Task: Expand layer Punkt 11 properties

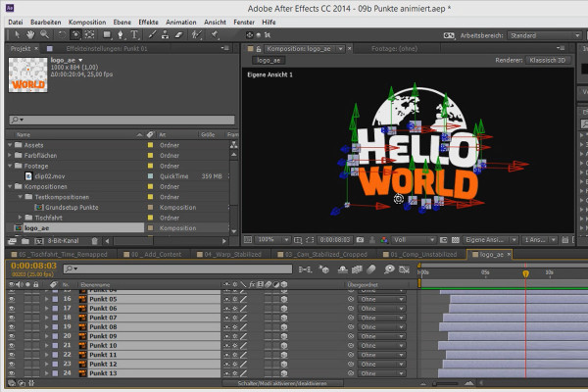Action: coord(46,355)
